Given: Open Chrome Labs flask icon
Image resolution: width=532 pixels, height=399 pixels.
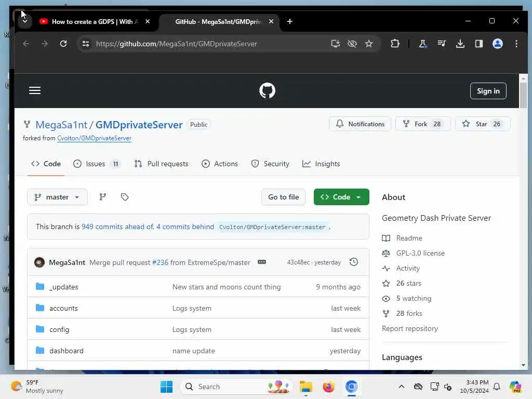Looking at the screenshot, I should point(422,44).
